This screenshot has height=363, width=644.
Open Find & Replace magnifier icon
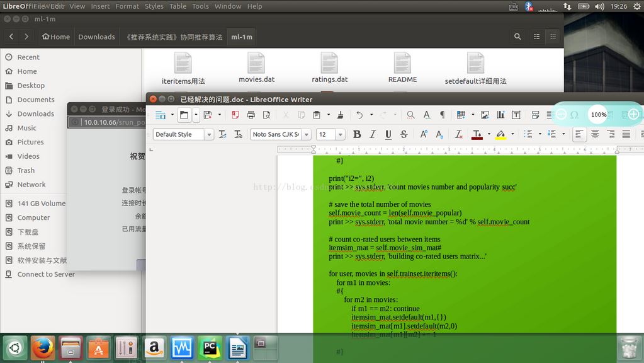tap(410, 115)
